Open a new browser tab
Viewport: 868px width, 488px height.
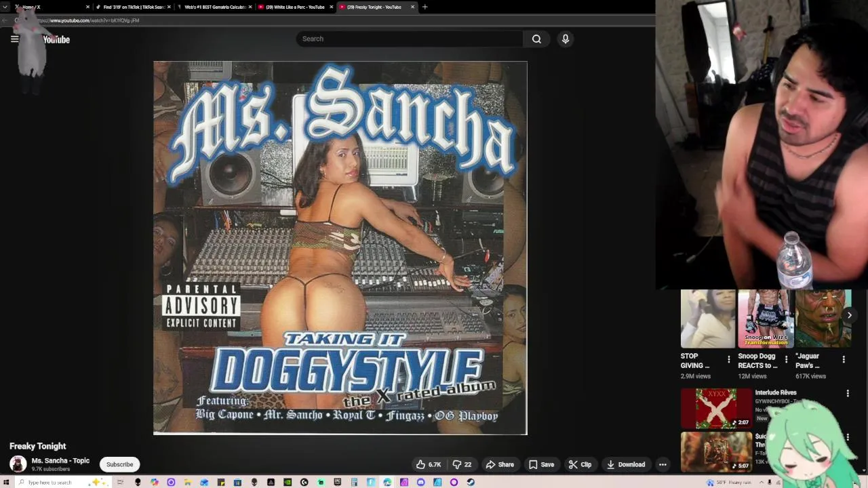point(425,7)
